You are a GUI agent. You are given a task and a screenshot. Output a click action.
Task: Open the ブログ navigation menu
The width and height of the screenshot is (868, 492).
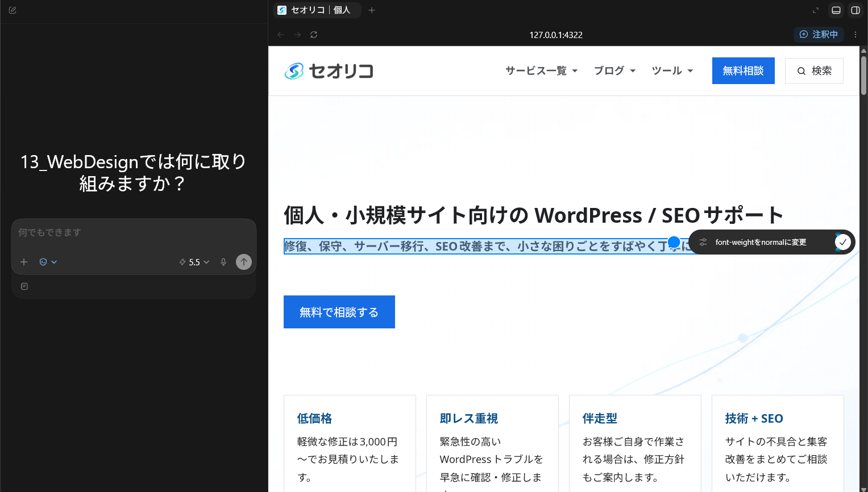[x=615, y=71]
